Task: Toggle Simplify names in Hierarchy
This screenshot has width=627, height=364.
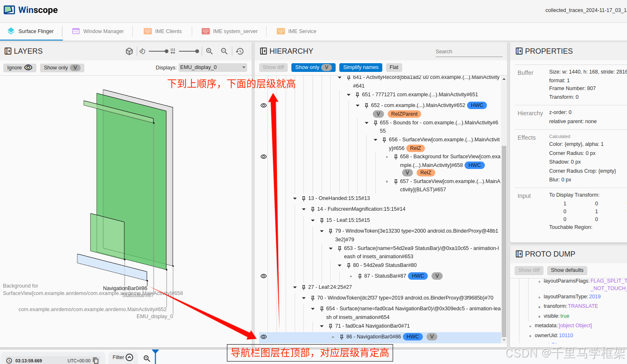Action: [x=361, y=67]
